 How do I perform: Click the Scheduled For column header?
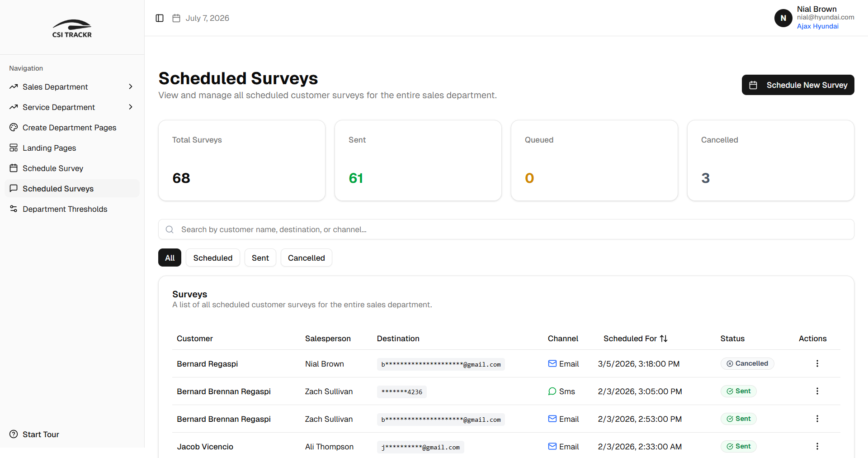pyautogui.click(x=635, y=339)
